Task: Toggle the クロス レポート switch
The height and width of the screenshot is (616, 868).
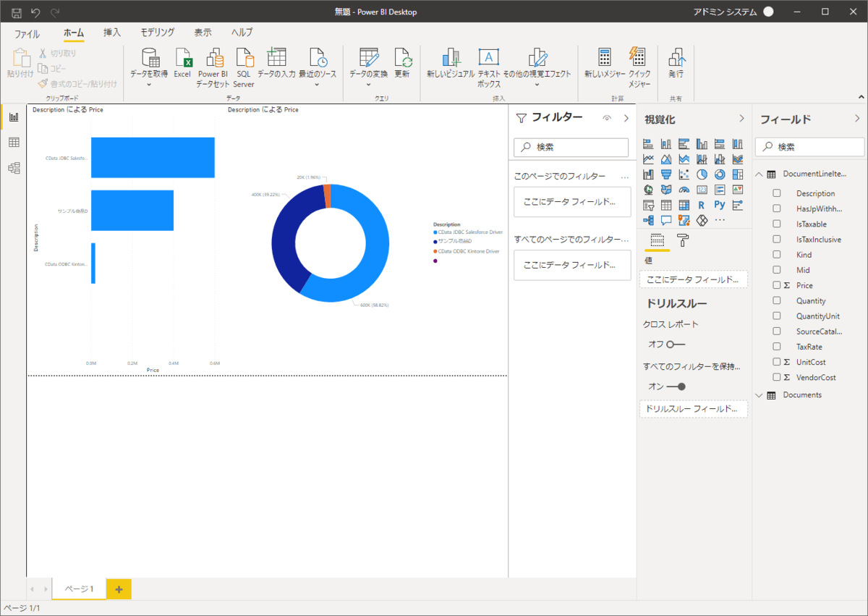Action: click(x=676, y=345)
